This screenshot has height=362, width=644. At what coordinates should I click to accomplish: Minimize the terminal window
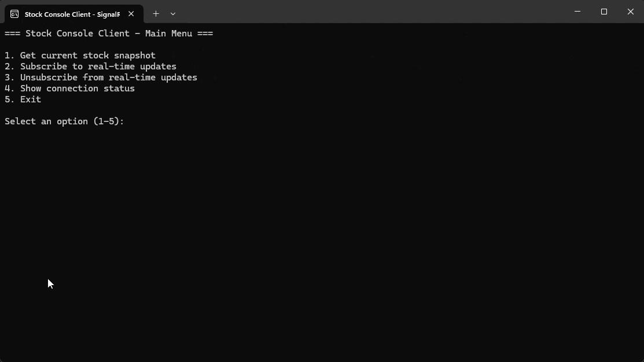coord(577,12)
